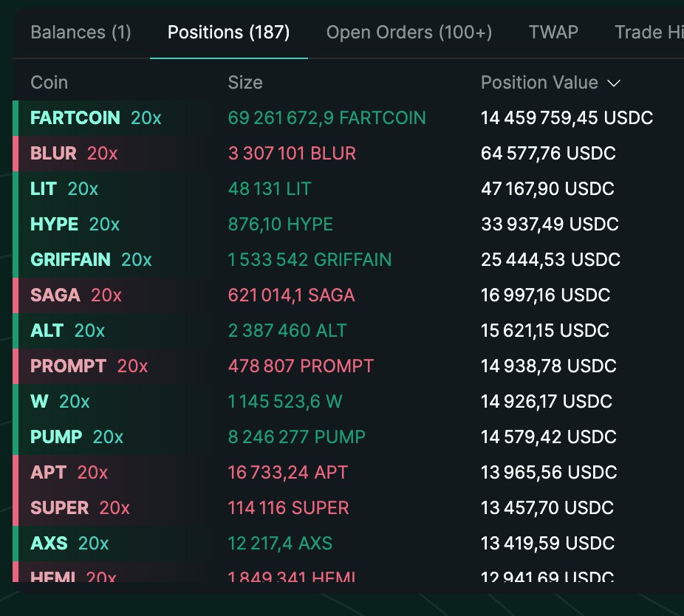Image resolution: width=684 pixels, height=616 pixels.
Task: Click size 1 533 542 GRIFFAIN
Action: pyautogui.click(x=309, y=259)
